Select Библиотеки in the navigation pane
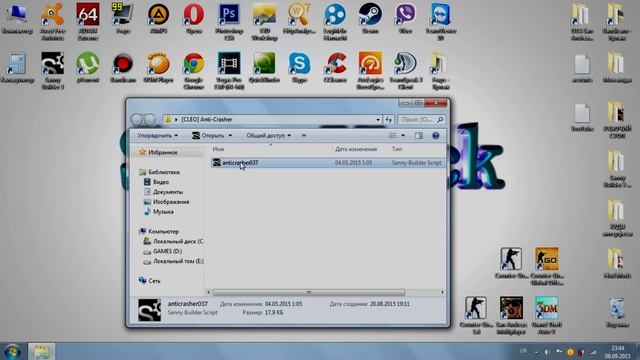The image size is (640, 360). click(164, 172)
